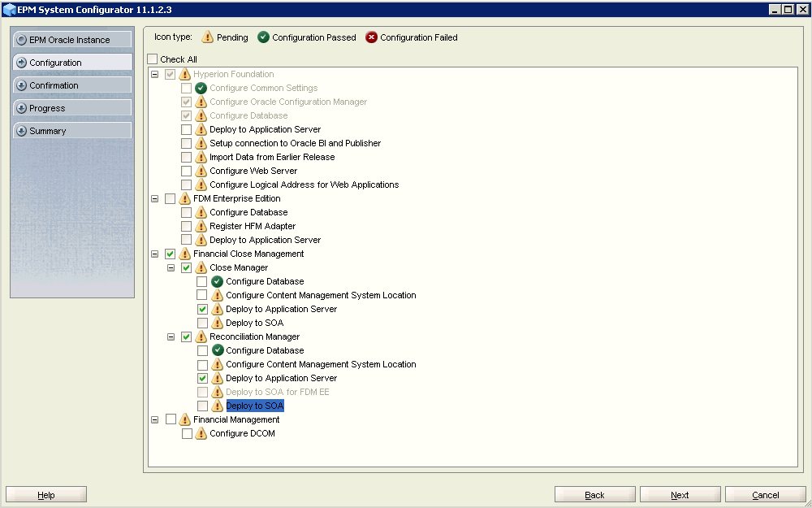Click the Configuration Passed legend icon
Screen dimensions: 812x508
click(x=264, y=37)
